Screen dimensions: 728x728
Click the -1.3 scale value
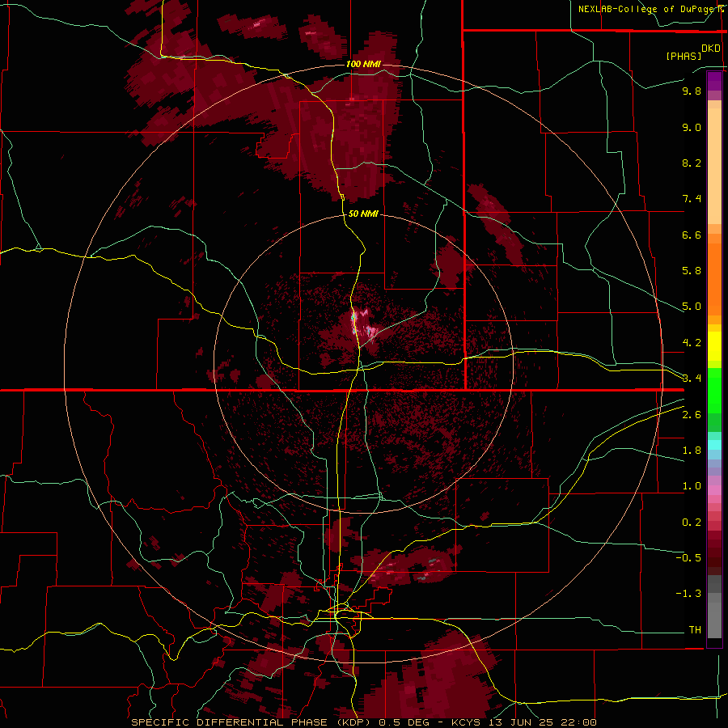[688, 594]
